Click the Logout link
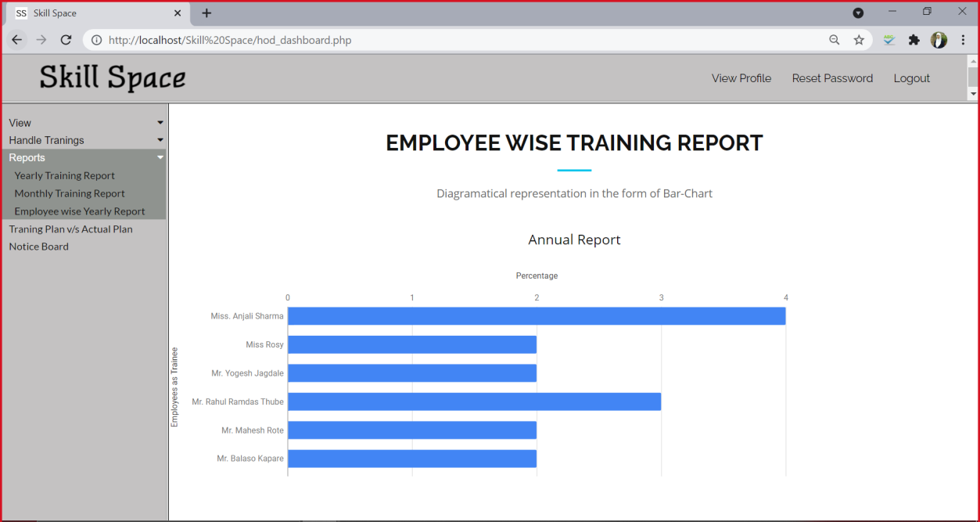Image resolution: width=980 pixels, height=522 pixels. coord(910,78)
